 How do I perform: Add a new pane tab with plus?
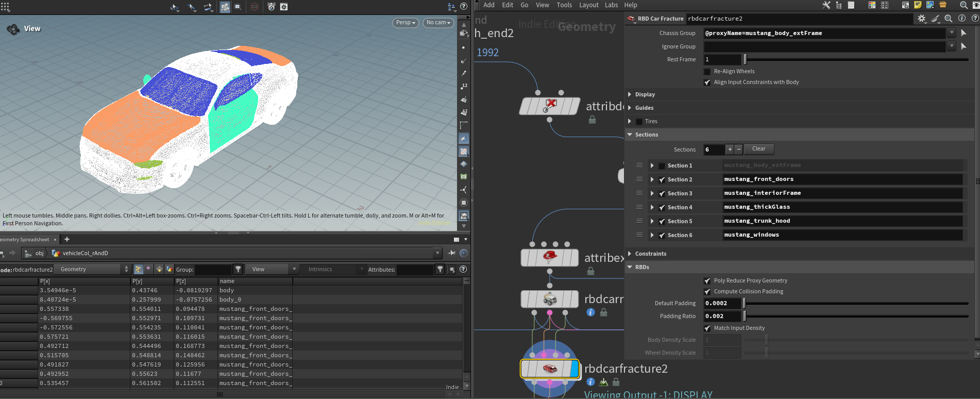pos(67,239)
